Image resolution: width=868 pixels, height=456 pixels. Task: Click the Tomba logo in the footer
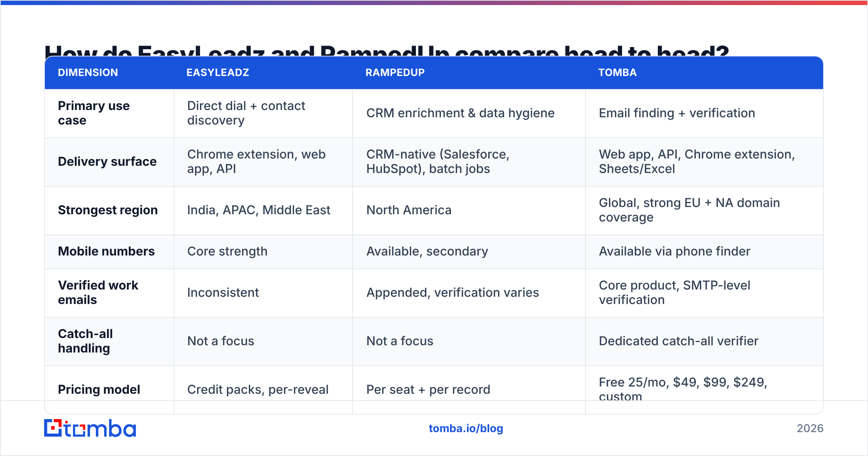pos(90,428)
